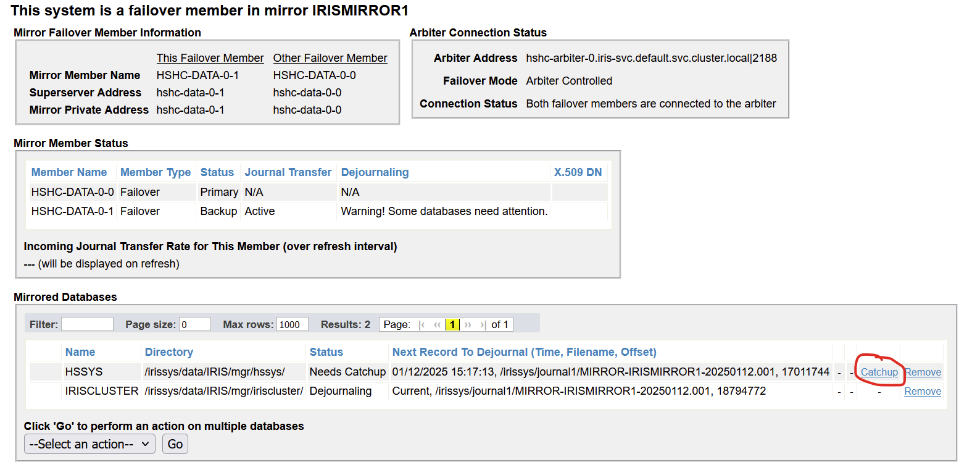
Task: Sort mirror members by Member Type
Action: (x=156, y=172)
